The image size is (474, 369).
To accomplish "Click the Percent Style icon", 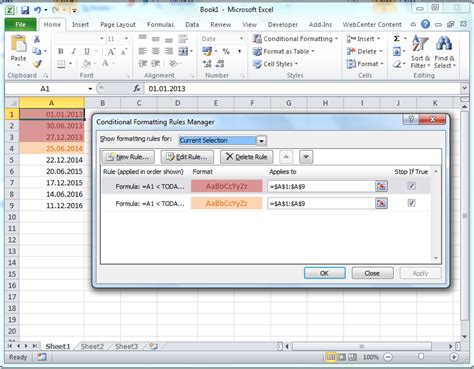I will [226, 51].
